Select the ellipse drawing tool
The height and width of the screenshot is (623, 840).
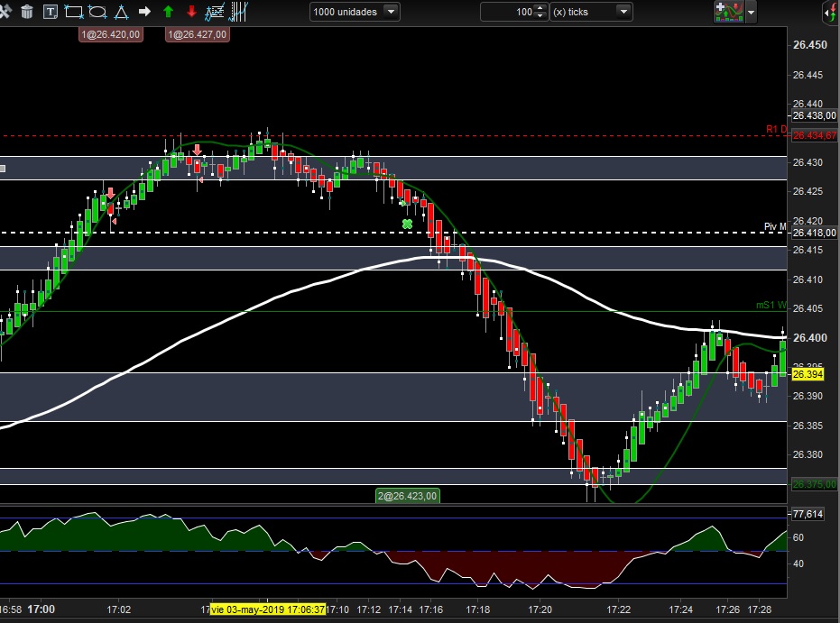(97, 11)
